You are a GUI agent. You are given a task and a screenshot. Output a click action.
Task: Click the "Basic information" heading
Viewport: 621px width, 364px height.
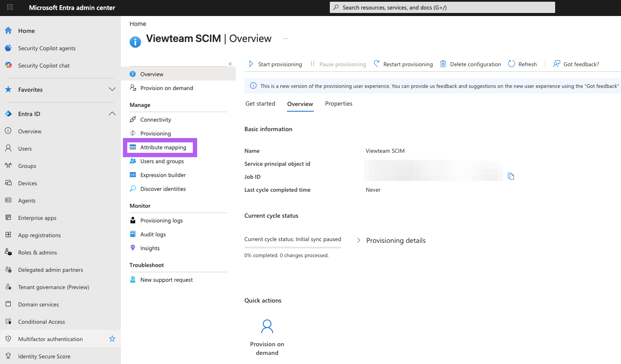click(268, 129)
